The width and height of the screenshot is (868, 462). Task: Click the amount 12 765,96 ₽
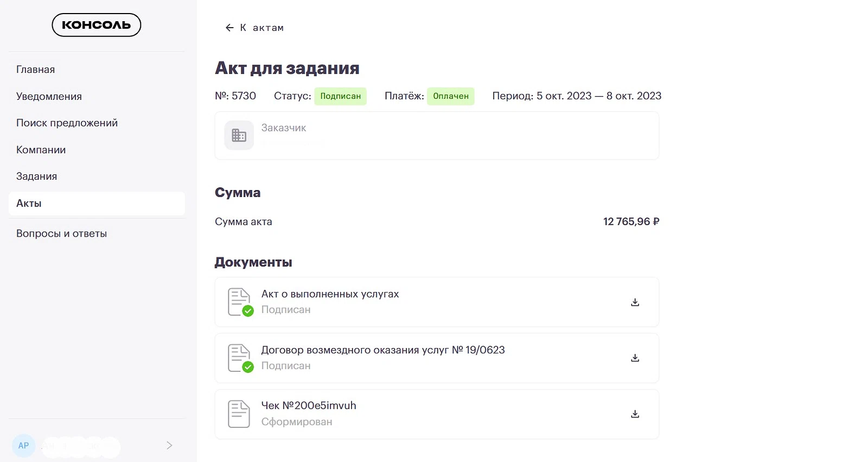pyautogui.click(x=631, y=221)
